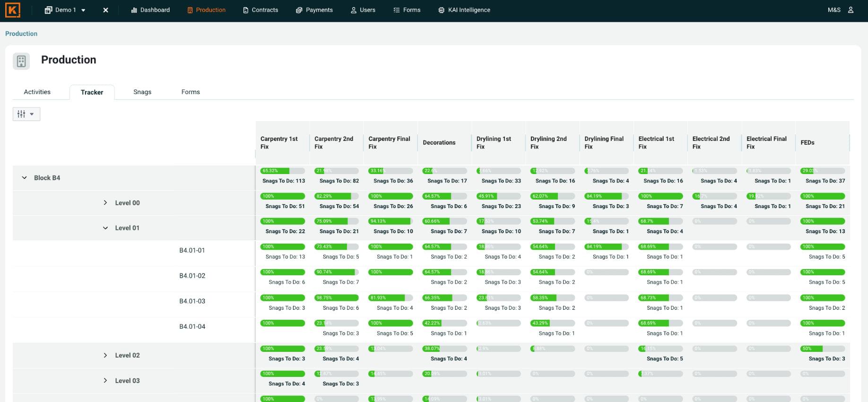Viewport: 868px width, 402px height.
Task: Expand the Level 00 row
Action: 105,203
